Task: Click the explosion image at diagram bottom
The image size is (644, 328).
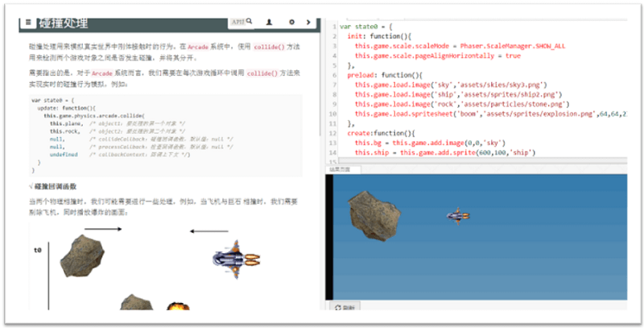Action: pos(178,306)
